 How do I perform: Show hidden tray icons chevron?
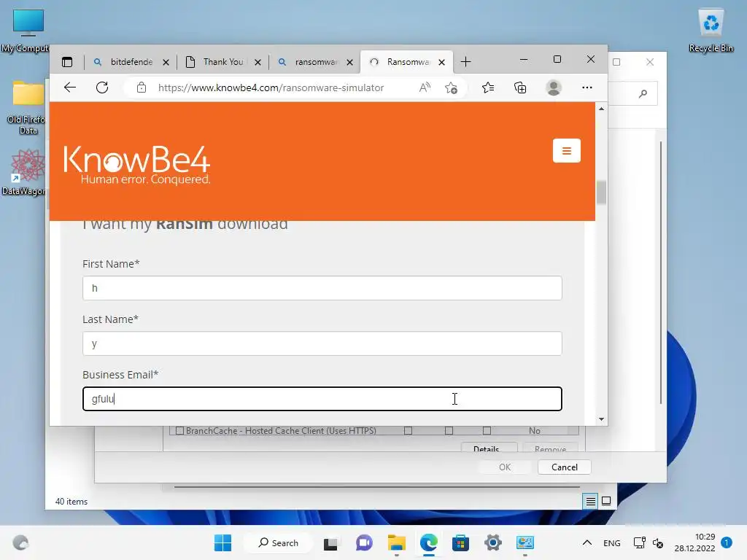(587, 542)
